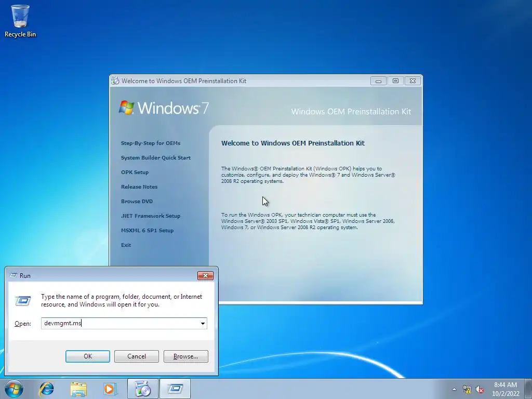532x399 pixels.
Task: Click the program icon inside Run dialog
Action: coord(23,301)
